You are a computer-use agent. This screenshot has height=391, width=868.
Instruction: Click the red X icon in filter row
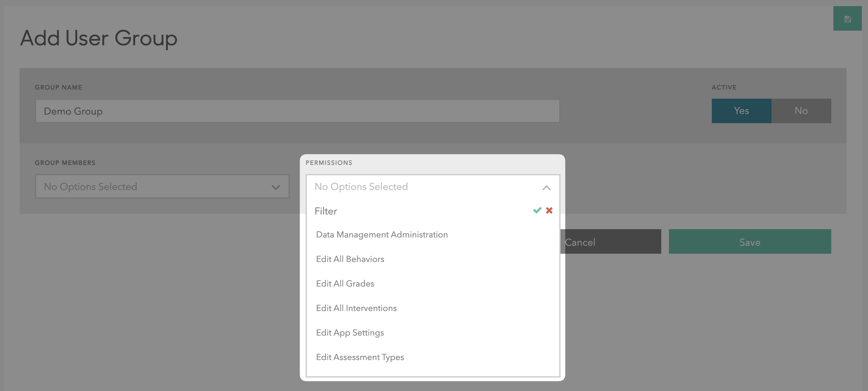coord(549,210)
